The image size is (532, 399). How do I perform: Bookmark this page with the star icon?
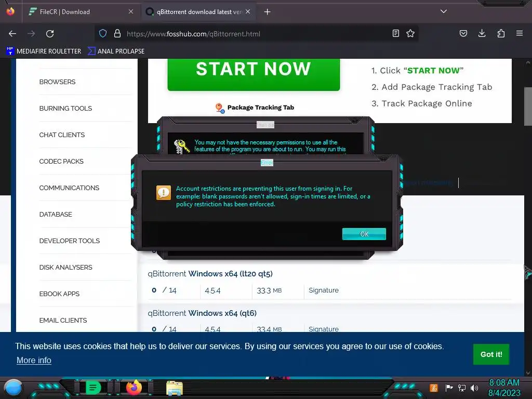(410, 33)
